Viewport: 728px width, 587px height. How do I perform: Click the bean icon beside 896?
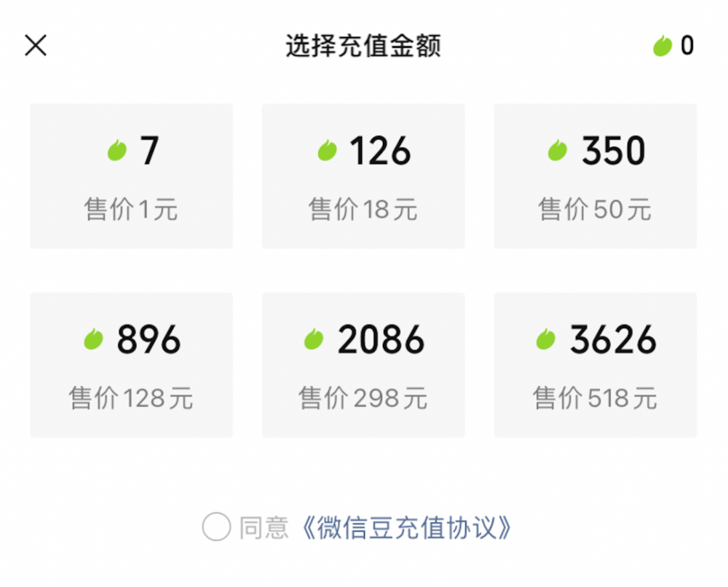tap(94, 339)
